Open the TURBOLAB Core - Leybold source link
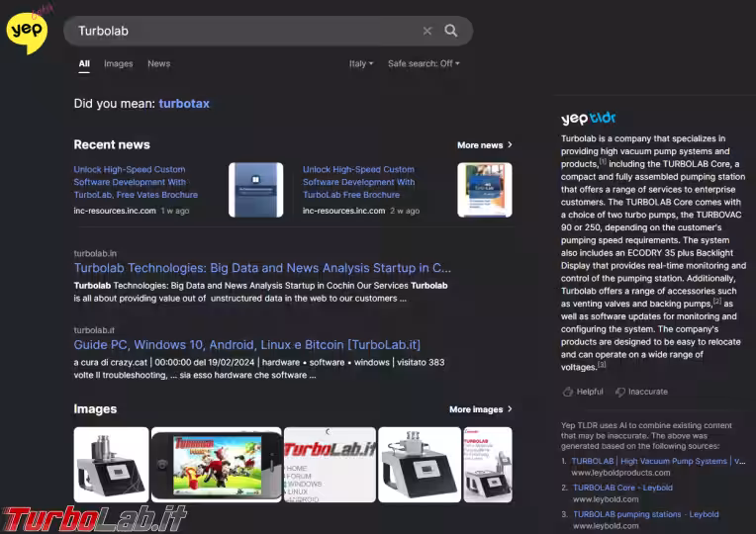Screen dimensions: 756x534 [622, 488]
